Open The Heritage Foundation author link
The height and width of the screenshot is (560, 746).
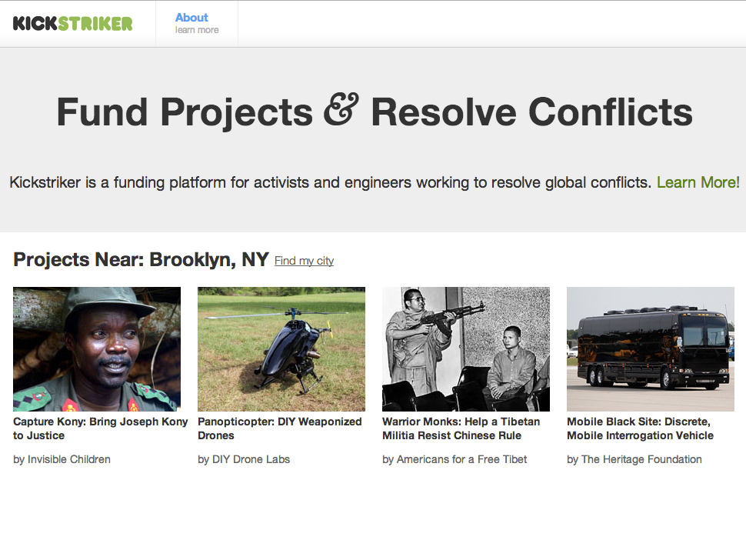click(641, 459)
